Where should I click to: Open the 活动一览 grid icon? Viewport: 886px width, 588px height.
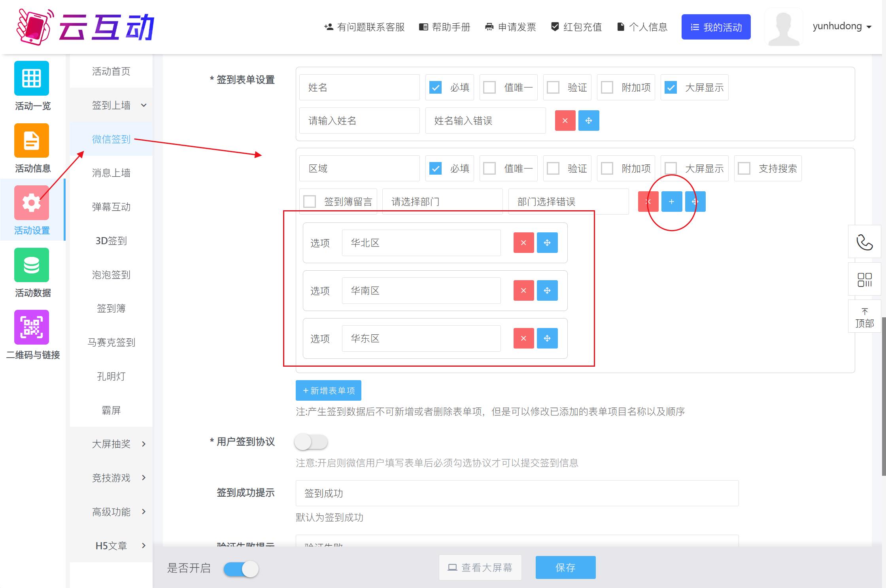(32, 78)
